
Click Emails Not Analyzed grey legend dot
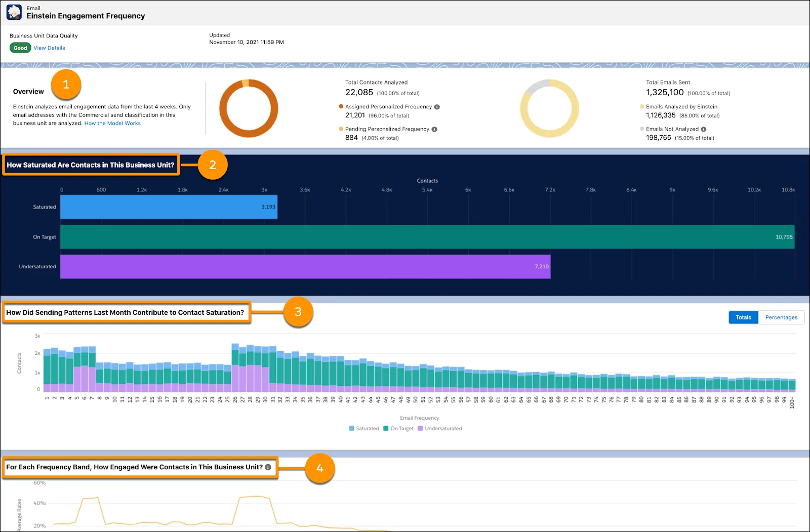coord(642,129)
